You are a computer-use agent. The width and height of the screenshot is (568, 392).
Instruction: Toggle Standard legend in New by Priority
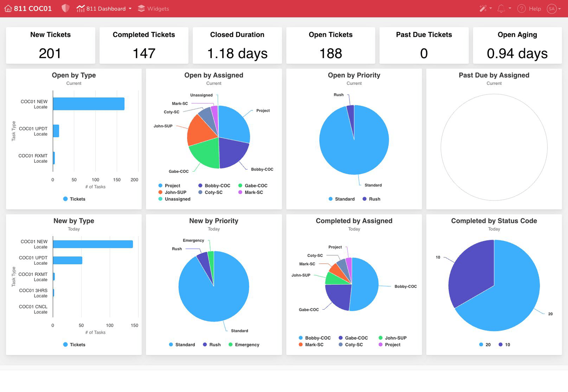pyautogui.click(x=182, y=345)
